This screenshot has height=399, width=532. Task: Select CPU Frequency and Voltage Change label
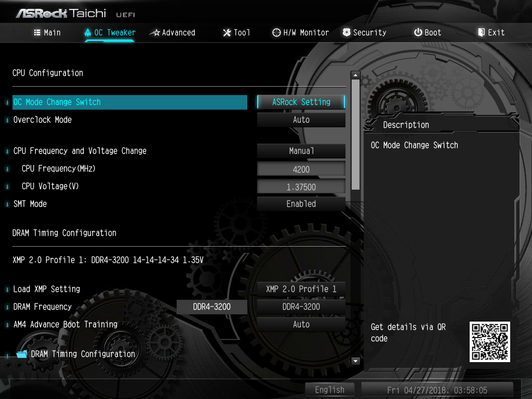[x=79, y=151]
